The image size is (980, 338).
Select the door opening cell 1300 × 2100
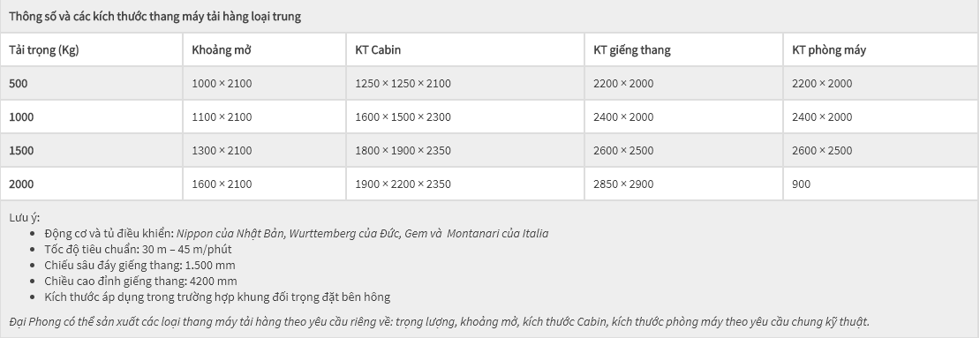click(264, 151)
